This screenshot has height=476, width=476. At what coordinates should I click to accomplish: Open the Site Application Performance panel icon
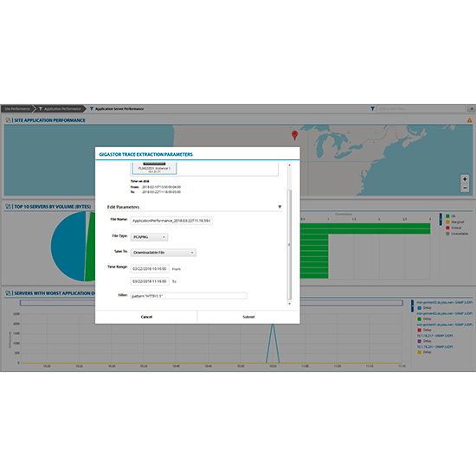tap(8, 120)
